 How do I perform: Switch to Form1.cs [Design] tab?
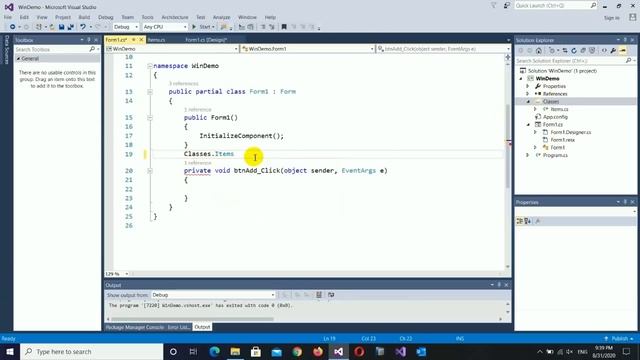click(x=206, y=40)
